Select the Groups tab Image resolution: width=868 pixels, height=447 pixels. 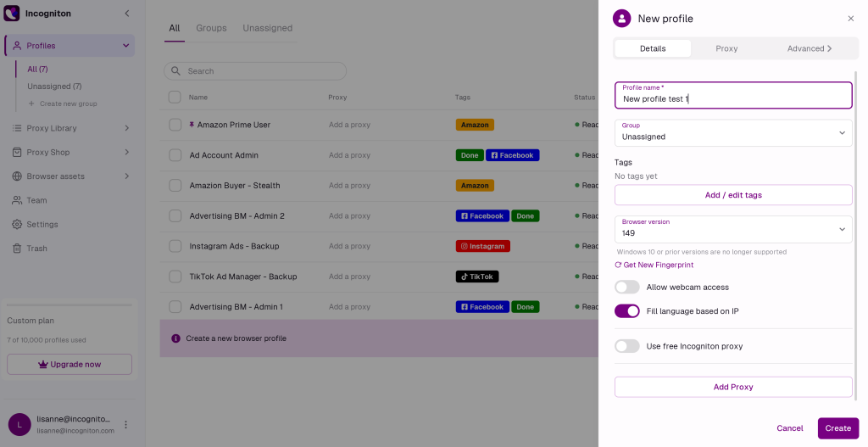click(x=211, y=28)
